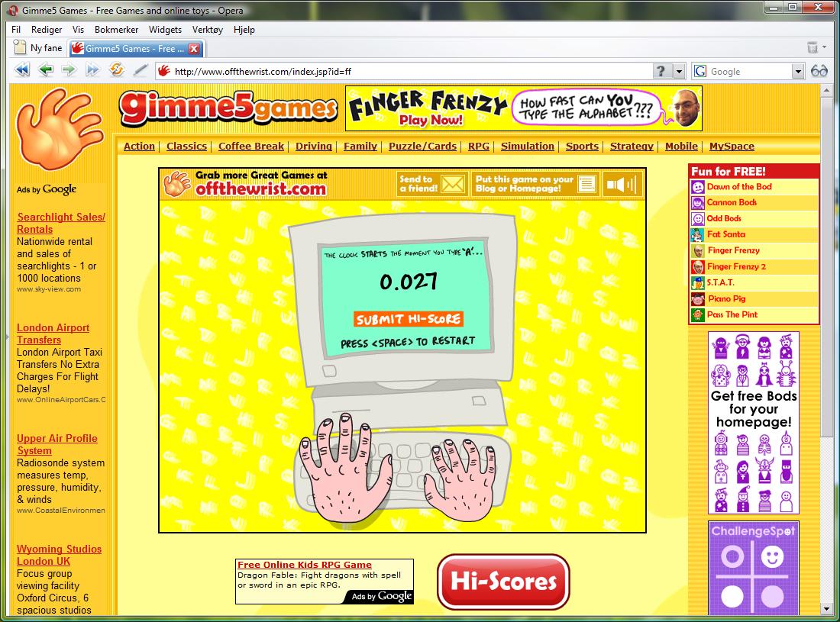Open the Rediger menu
The width and height of the screenshot is (840, 622).
point(47,30)
